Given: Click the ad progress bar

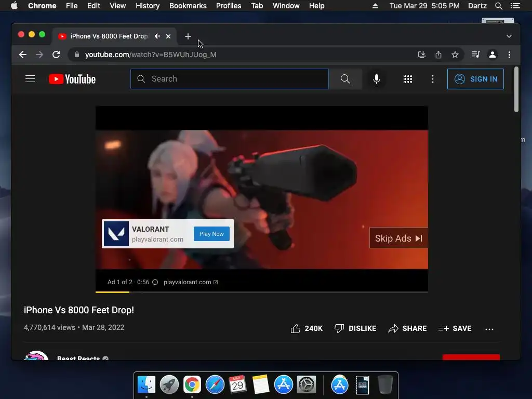Looking at the screenshot, I should (x=262, y=292).
